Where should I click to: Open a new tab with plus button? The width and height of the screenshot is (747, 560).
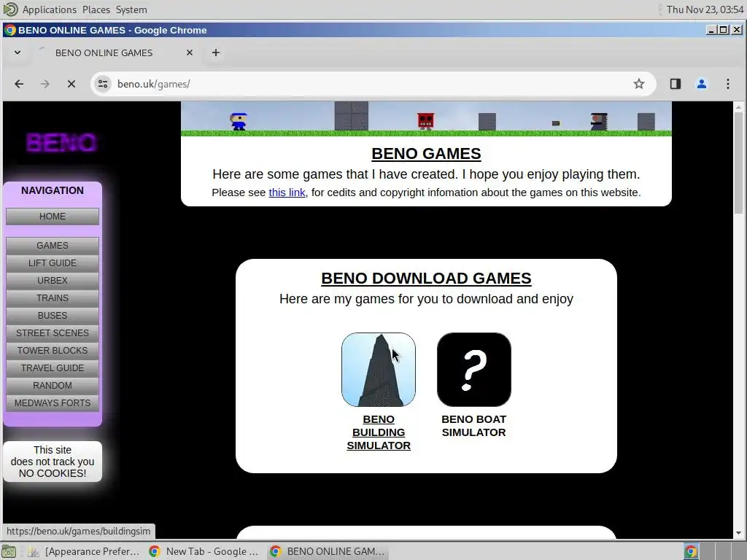216,52
